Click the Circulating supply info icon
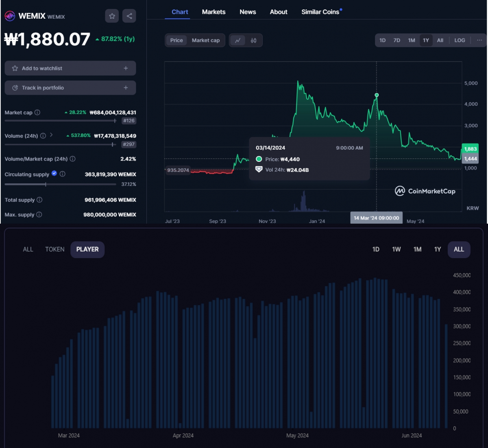488x448 pixels. pyautogui.click(x=63, y=174)
